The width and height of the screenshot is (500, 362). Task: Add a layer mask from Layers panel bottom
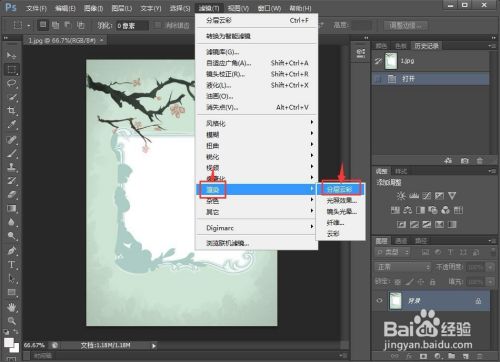(423, 356)
